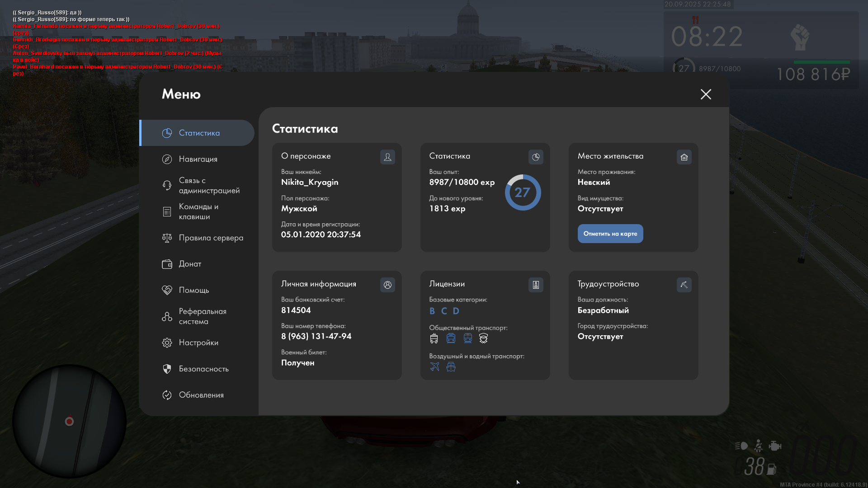Open the Настройки section
868x488 pixels.
pyautogui.click(x=198, y=343)
